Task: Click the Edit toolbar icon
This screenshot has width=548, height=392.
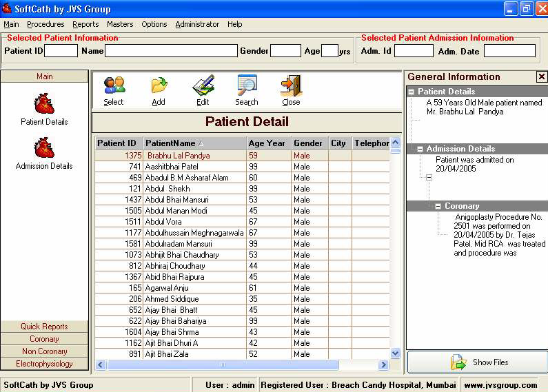Action: [x=203, y=85]
